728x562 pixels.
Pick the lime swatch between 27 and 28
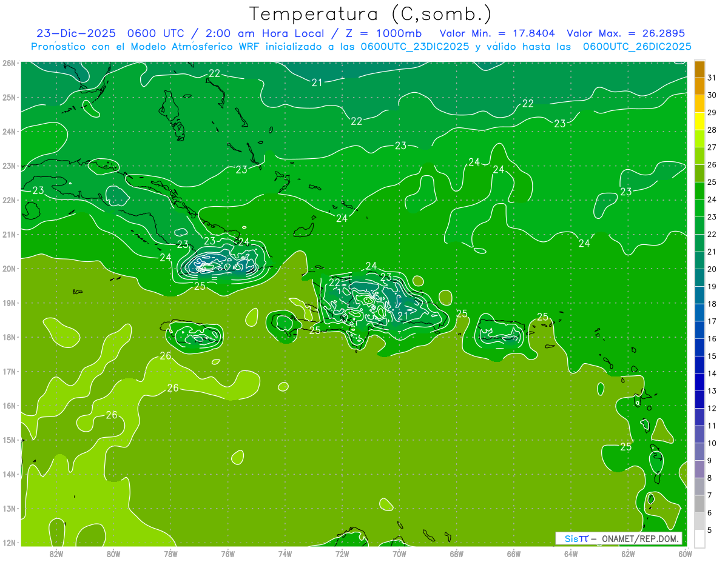pyautogui.click(x=699, y=139)
